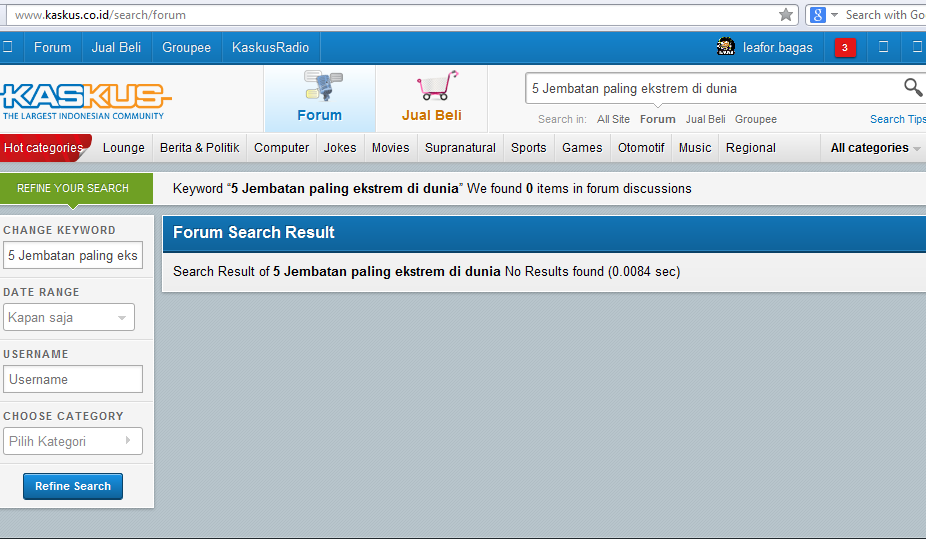Viewport: 926px width, 539px height.
Task: Click the Change Keyword input field
Action: pyautogui.click(x=73, y=255)
